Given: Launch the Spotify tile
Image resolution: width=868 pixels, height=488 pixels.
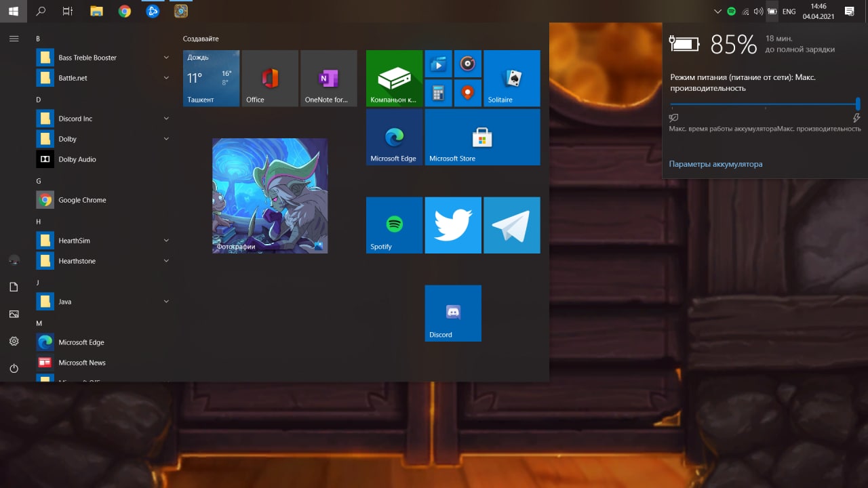Looking at the screenshot, I should click(394, 225).
